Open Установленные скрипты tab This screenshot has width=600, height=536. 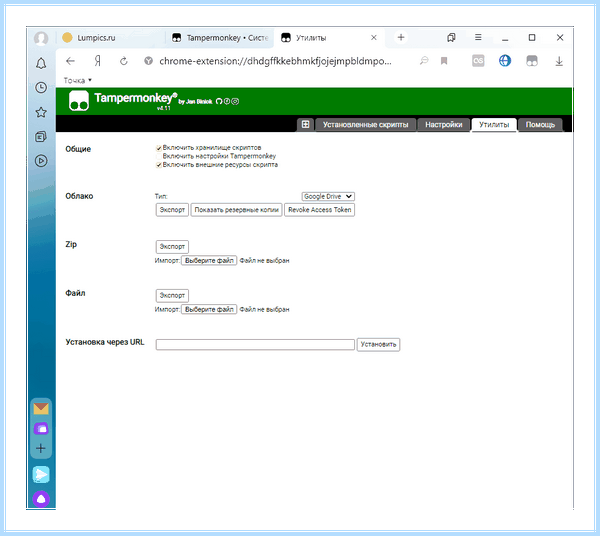tap(365, 125)
